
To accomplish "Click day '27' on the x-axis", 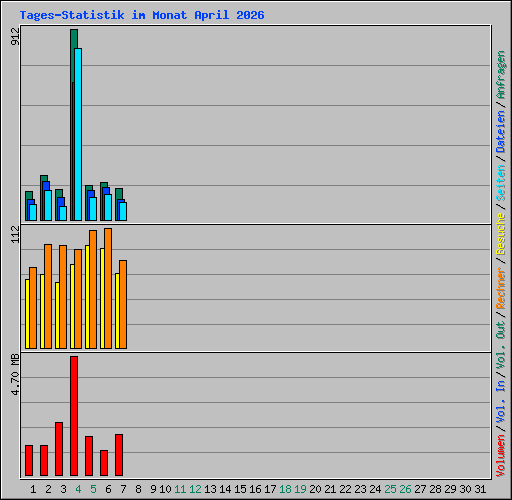I will [x=420, y=489].
